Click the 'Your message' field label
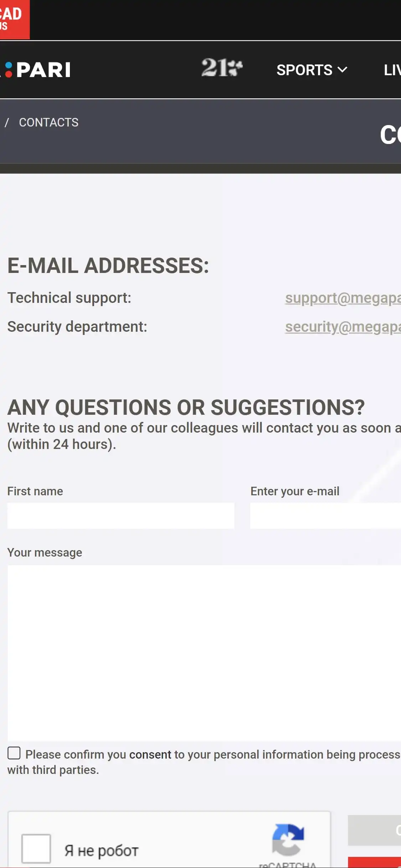Screen dimensions: 401x868 (x=45, y=553)
